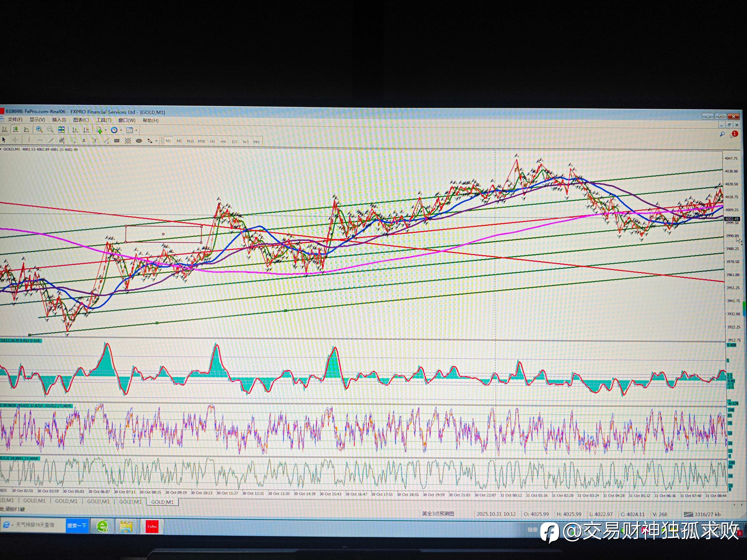Viewport: 747px width, 560px height.
Task: Click the zoom out magnifier icon
Action: coord(50,130)
